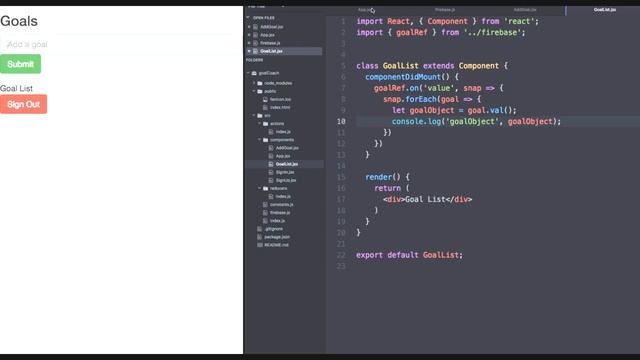Open GoalList.jsx in the components folder tree

click(287, 164)
